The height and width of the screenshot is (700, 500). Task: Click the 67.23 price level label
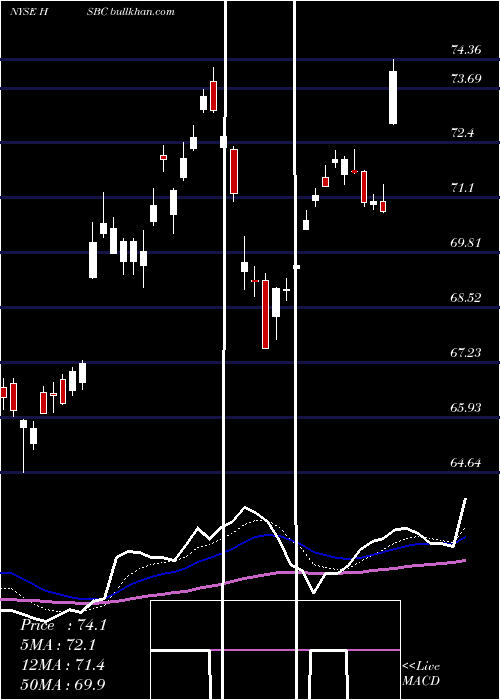[466, 353]
